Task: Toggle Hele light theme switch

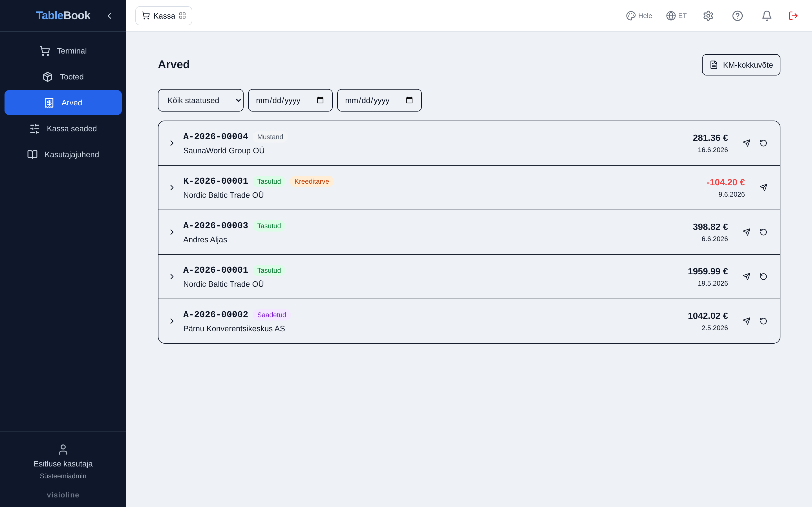Action: coord(639,16)
